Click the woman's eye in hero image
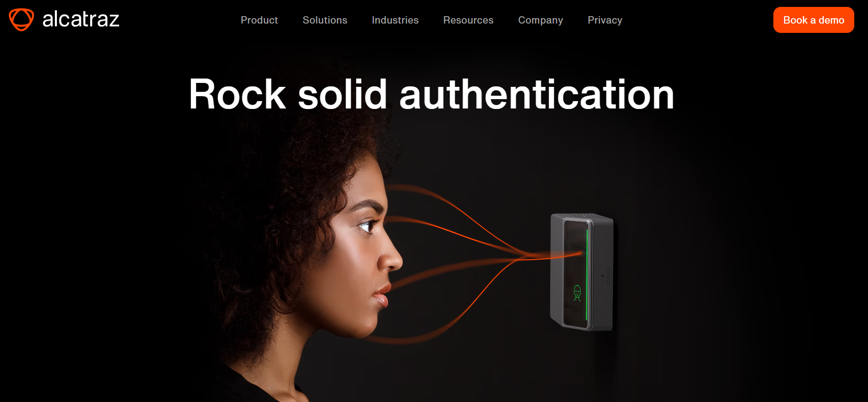This screenshot has width=868, height=402. click(367, 226)
